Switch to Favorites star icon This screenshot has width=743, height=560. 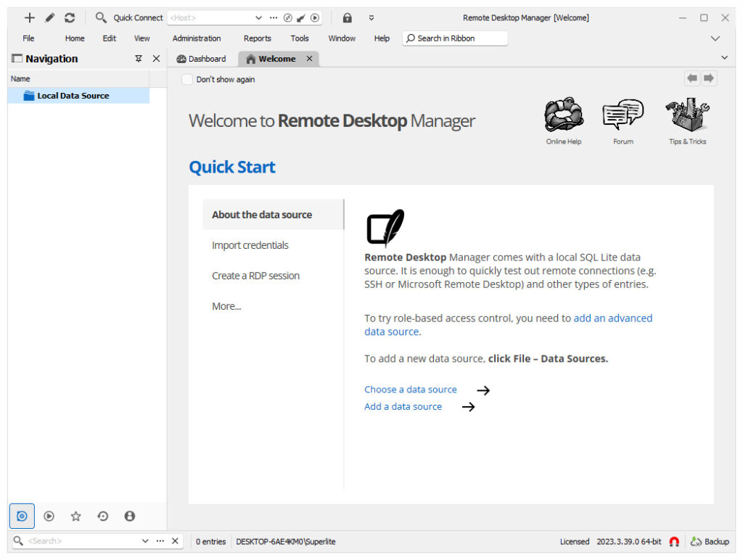[75, 516]
